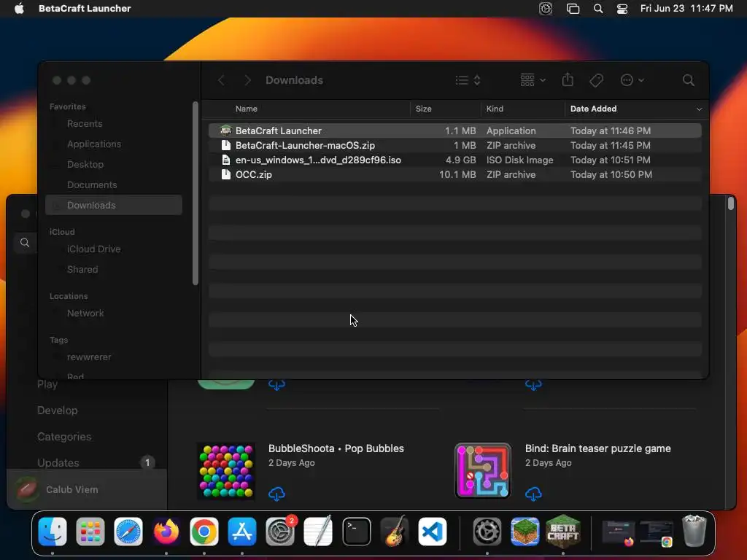The height and width of the screenshot is (560, 747).
Task: Sort files by Size column
Action: [424, 109]
